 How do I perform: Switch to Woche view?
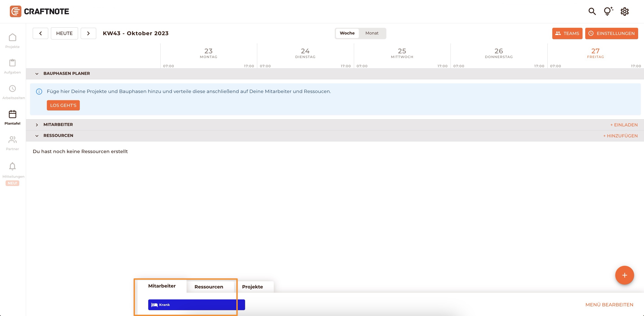(347, 33)
